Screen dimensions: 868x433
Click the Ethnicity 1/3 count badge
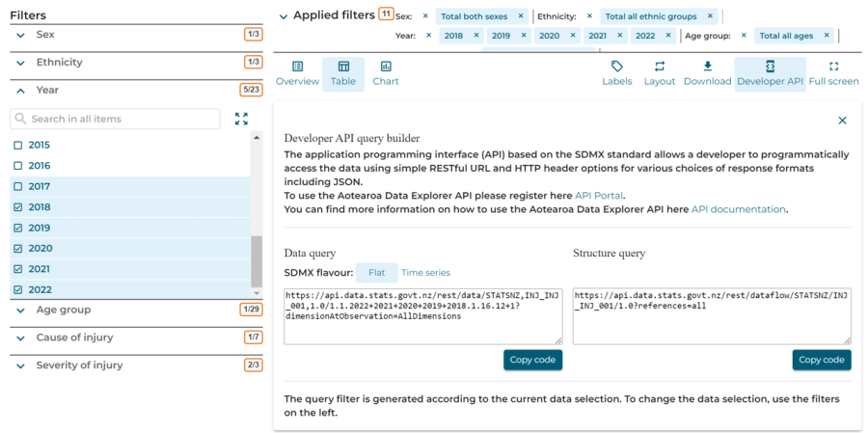(x=254, y=62)
